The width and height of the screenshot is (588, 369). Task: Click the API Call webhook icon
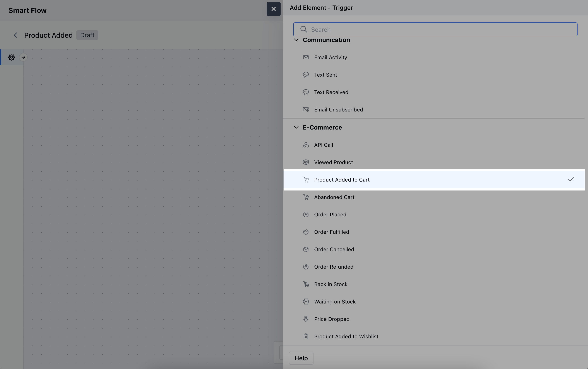point(306,145)
